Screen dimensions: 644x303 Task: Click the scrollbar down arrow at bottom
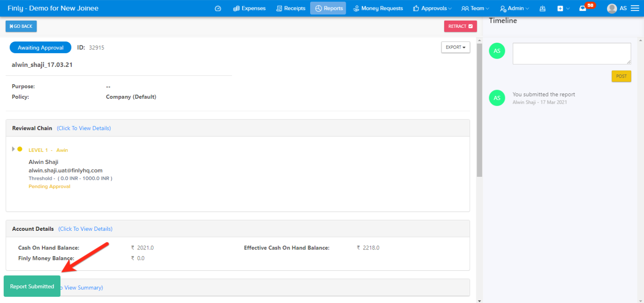click(480, 301)
